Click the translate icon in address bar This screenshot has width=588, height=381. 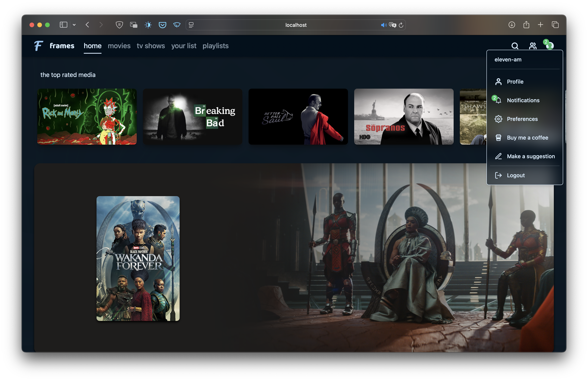pyautogui.click(x=392, y=25)
